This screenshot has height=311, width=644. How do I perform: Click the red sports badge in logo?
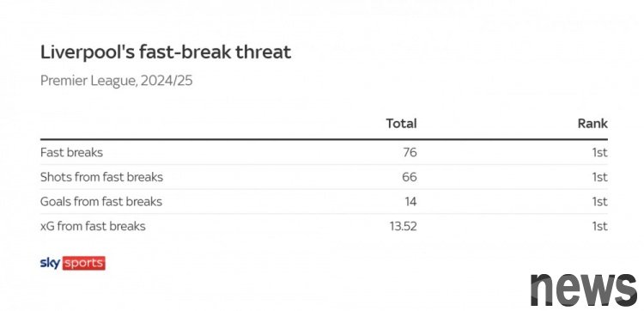coord(84,263)
